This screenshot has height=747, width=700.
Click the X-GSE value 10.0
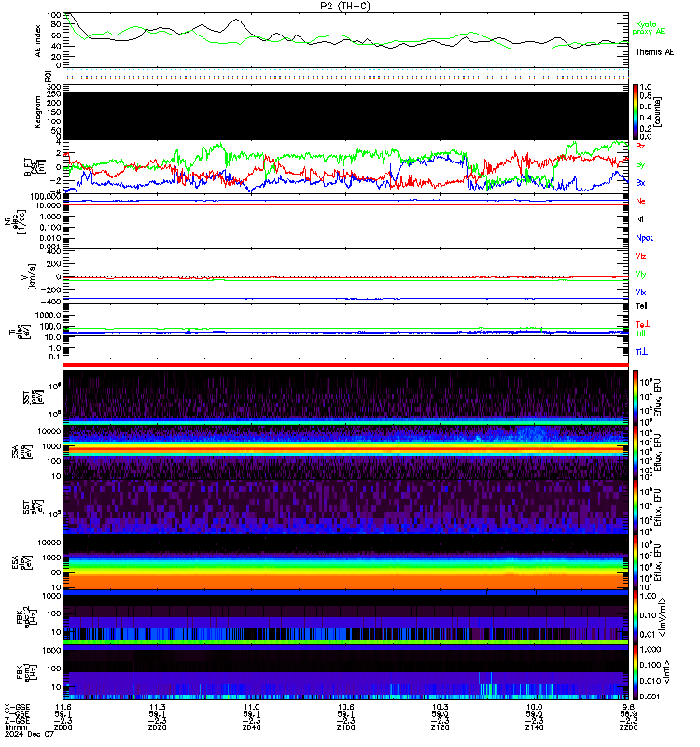pyautogui.click(x=534, y=707)
